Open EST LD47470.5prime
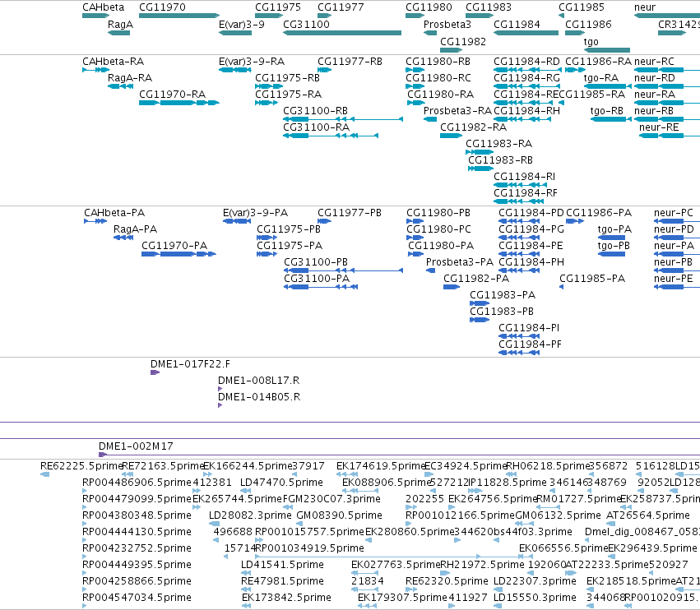Image resolution: width=700 pixels, height=610 pixels. click(x=246, y=491)
